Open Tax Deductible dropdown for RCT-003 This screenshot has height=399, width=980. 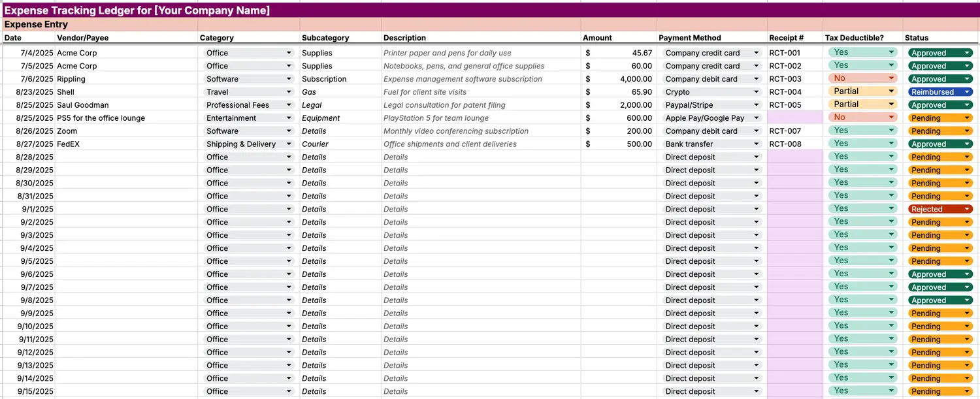[862, 78]
